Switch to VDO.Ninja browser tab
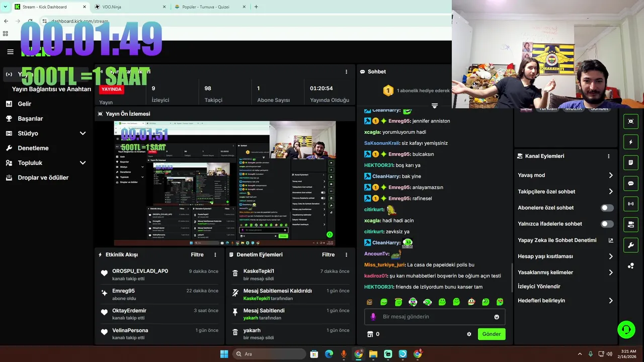The height and width of the screenshot is (362, 644). pyautogui.click(x=130, y=7)
